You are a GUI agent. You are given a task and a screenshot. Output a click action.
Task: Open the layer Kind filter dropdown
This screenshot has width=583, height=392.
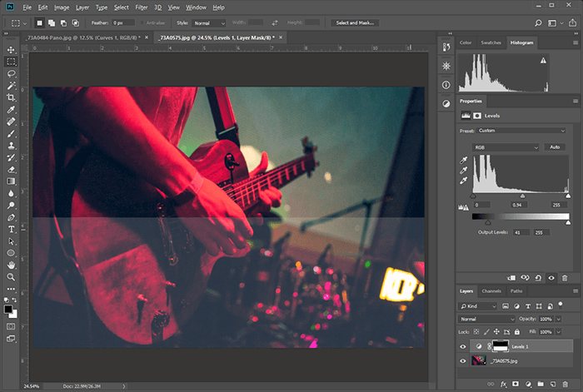(478, 306)
